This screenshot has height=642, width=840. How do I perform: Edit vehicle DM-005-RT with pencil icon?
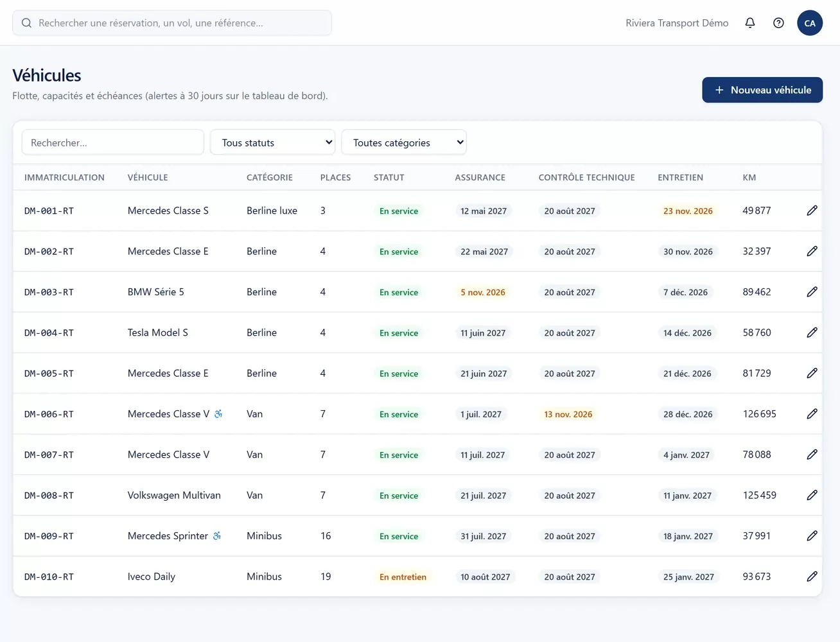pos(812,373)
